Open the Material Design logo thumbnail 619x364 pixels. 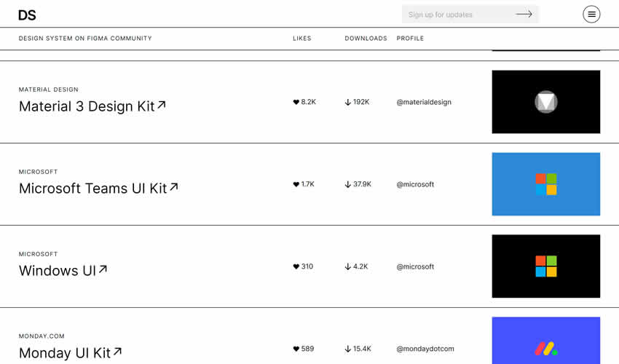click(x=546, y=102)
